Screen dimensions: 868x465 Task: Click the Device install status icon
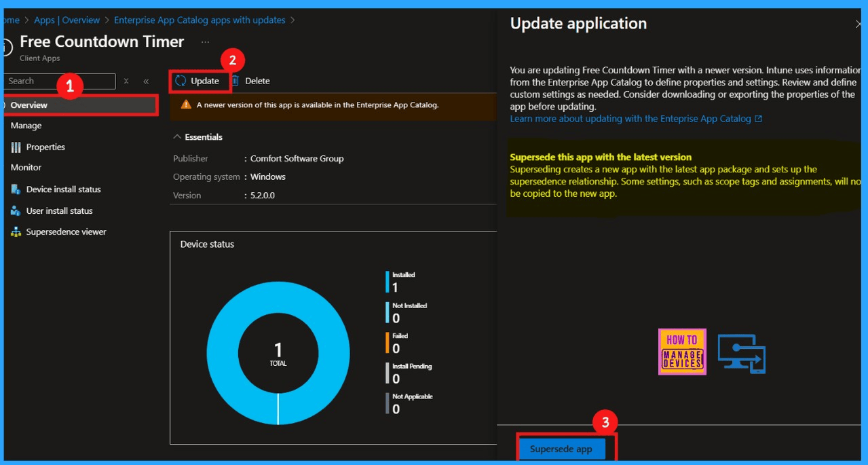tap(16, 189)
